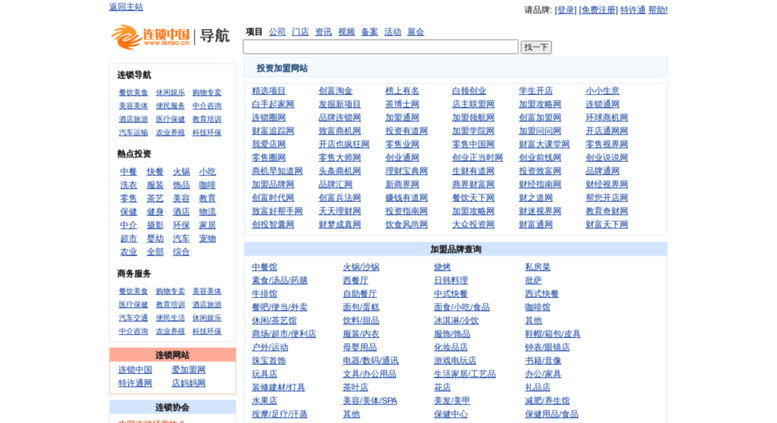Screen dimensions: 777x423
Task: Open the 中餐馆 brand category
Action: coord(265,267)
